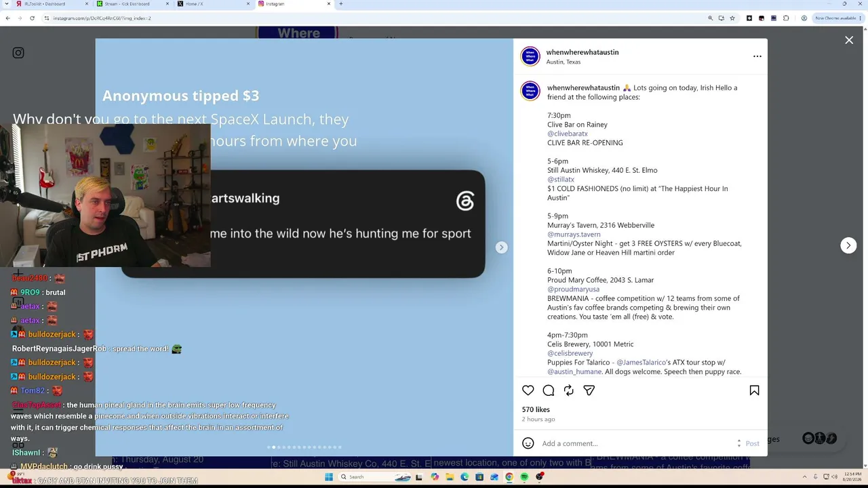View who liked via 570 likes

click(536, 409)
